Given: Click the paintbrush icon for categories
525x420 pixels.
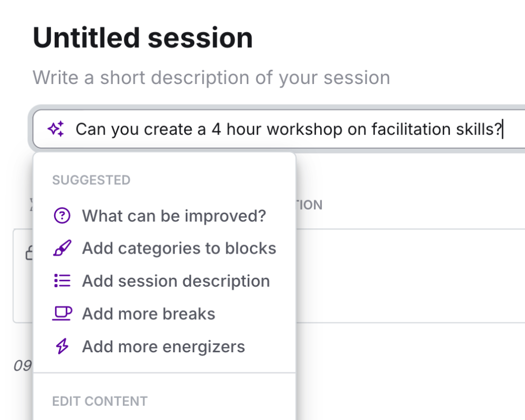Looking at the screenshot, I should click(62, 248).
